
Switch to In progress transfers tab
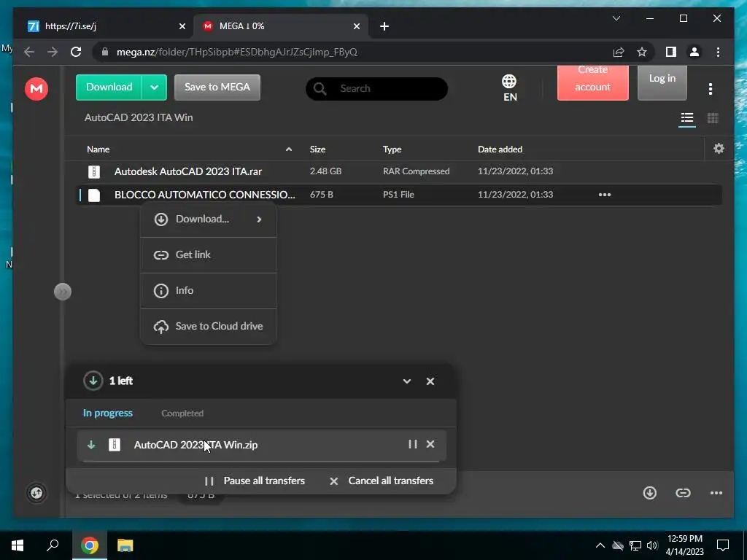(108, 413)
